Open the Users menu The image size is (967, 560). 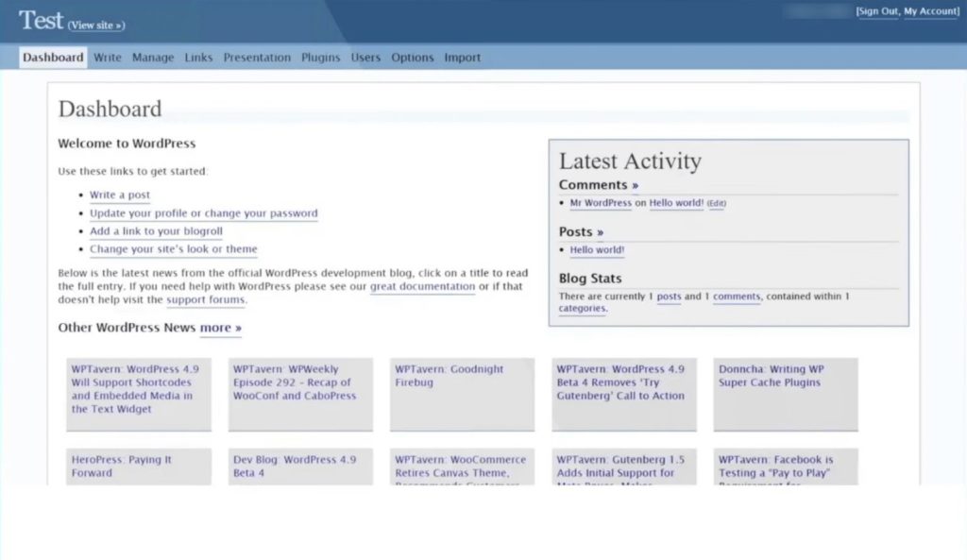point(365,58)
